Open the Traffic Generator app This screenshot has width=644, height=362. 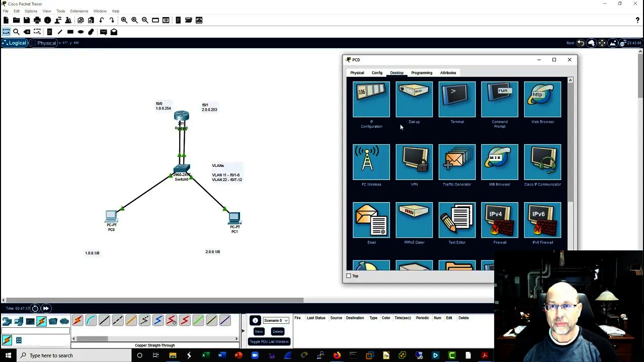pyautogui.click(x=457, y=162)
